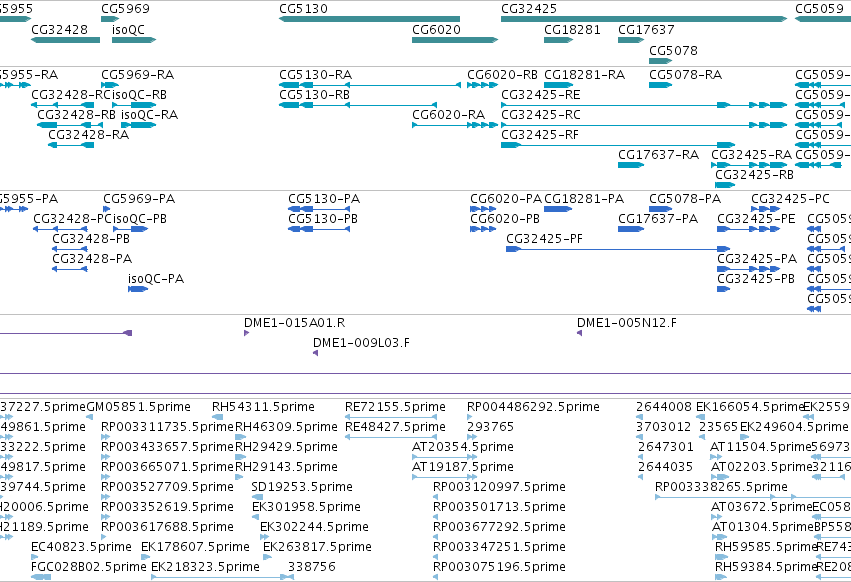Click transcript label CG18281-RA
Screen dimensions: 851x582
tap(585, 75)
